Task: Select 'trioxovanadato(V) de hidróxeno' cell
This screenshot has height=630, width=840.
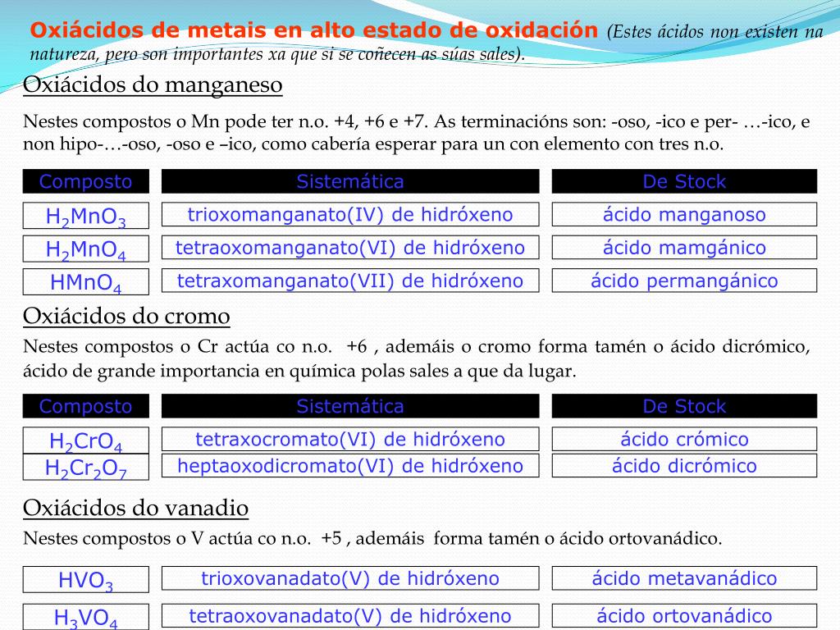Action: pyautogui.click(x=350, y=578)
